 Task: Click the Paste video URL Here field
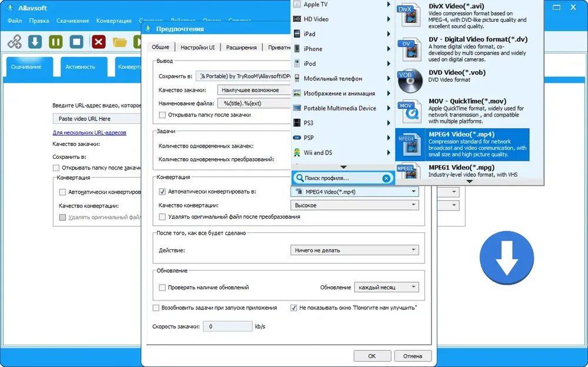click(x=97, y=119)
